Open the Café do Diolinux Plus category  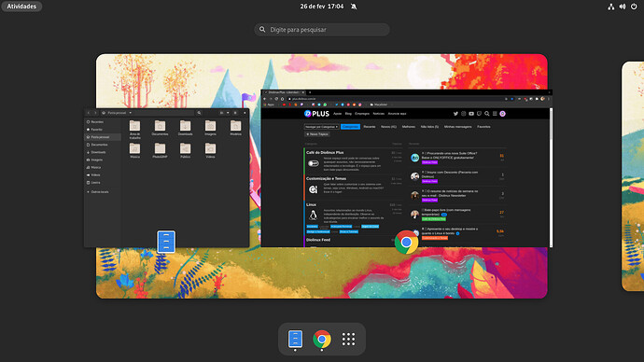pos(325,153)
